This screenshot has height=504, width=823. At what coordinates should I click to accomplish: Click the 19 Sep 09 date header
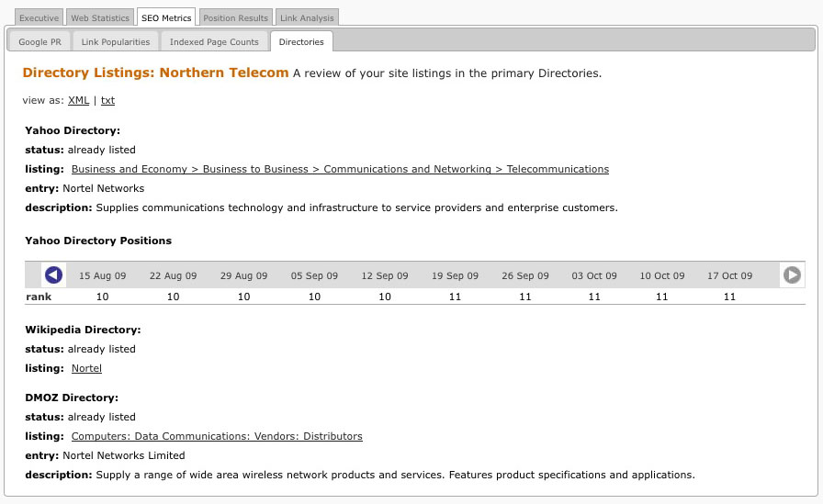coord(455,275)
